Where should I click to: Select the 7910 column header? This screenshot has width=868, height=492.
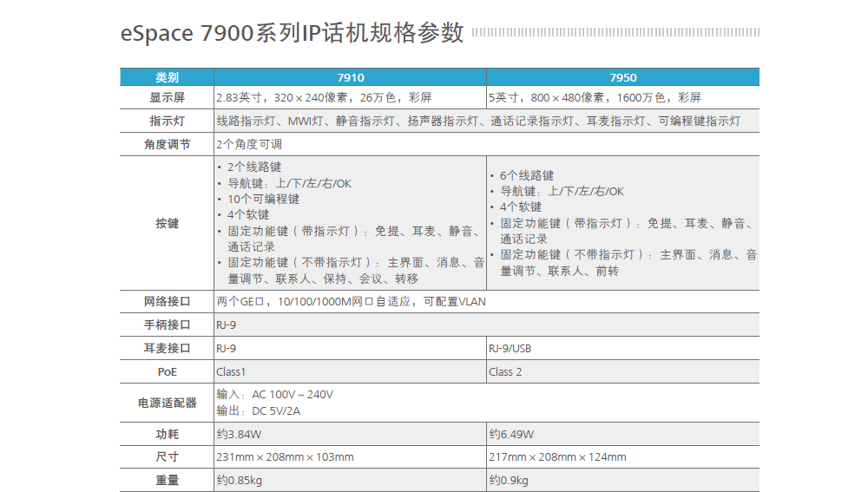(350, 77)
